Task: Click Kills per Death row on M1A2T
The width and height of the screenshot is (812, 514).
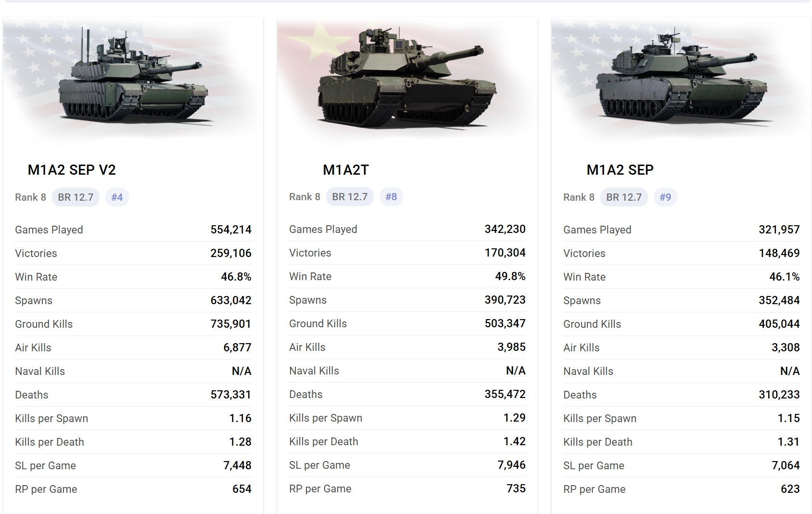Action: point(407,441)
